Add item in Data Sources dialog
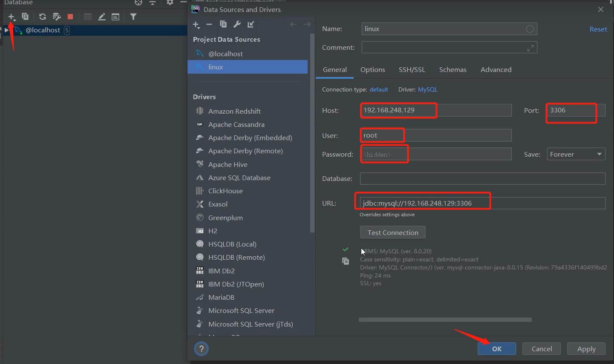The image size is (614, 364). (196, 24)
